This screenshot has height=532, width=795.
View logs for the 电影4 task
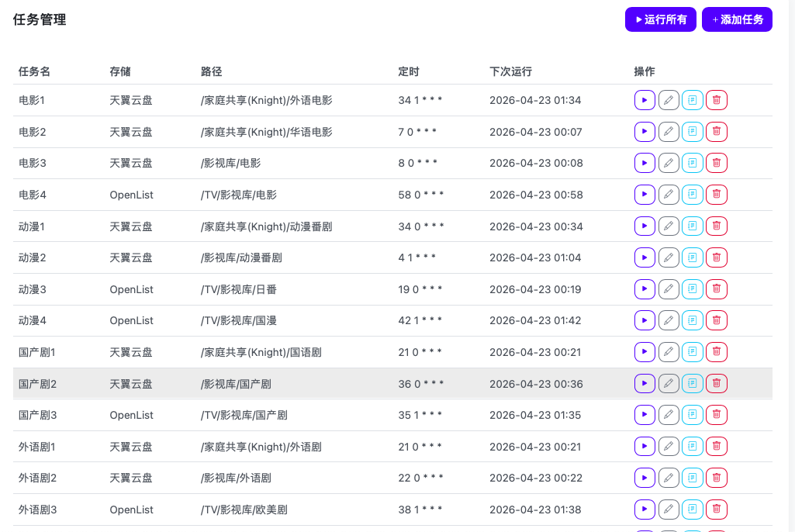tap(693, 194)
